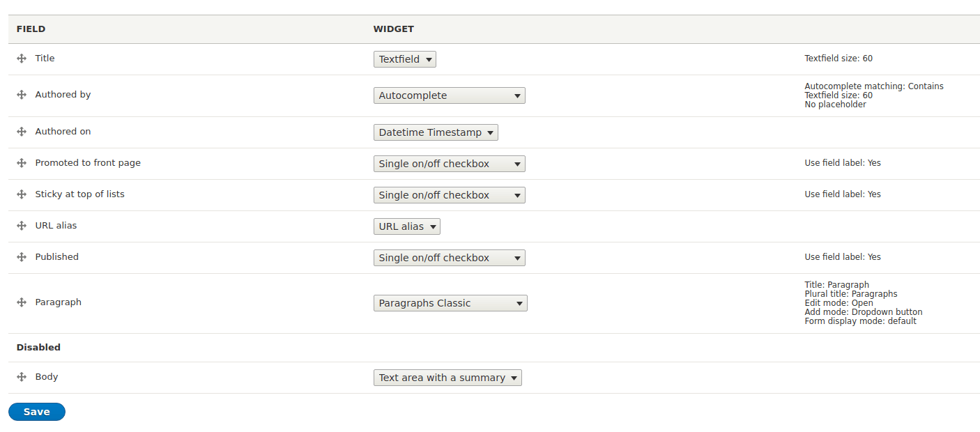Click the FIELD column header
This screenshot has width=980, height=432.
[x=31, y=29]
